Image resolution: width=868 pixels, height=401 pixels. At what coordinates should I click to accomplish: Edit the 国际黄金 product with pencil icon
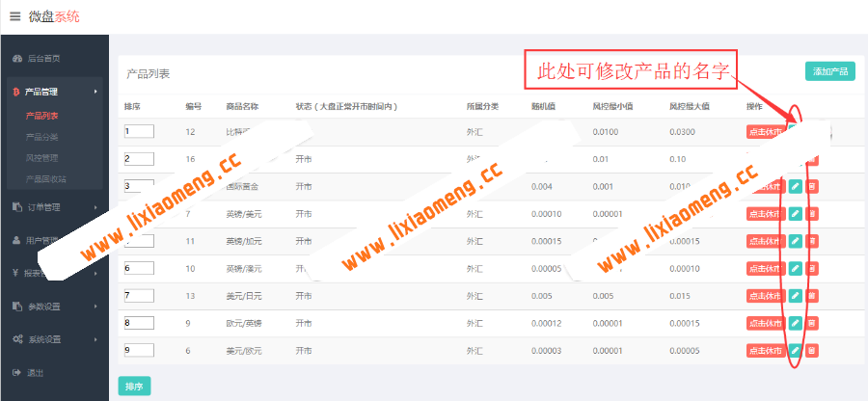pos(795,186)
